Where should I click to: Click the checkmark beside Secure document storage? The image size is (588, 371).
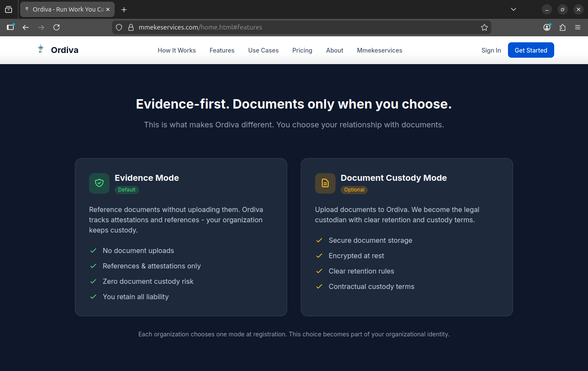click(319, 240)
